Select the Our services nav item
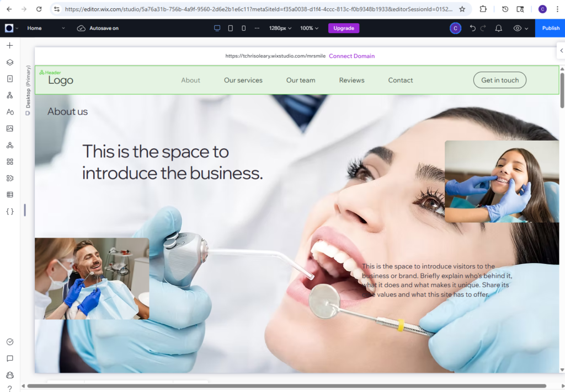Viewport: 565px width, 392px height. [243, 80]
